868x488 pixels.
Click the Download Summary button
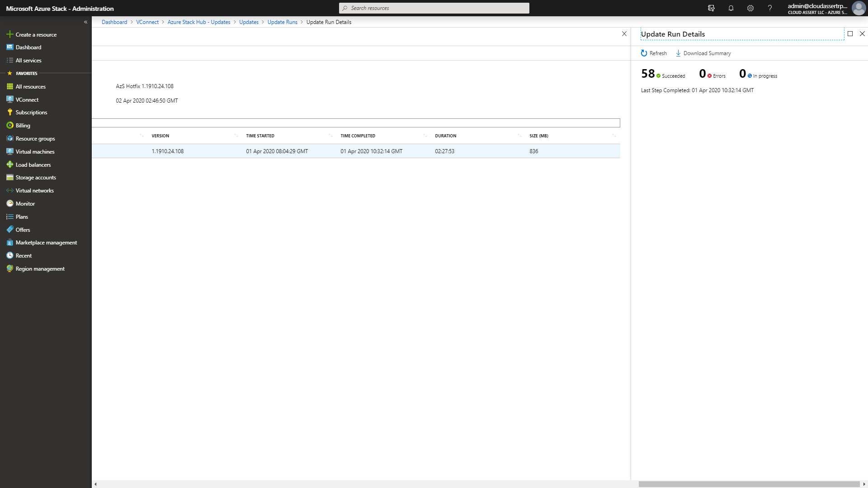point(703,53)
